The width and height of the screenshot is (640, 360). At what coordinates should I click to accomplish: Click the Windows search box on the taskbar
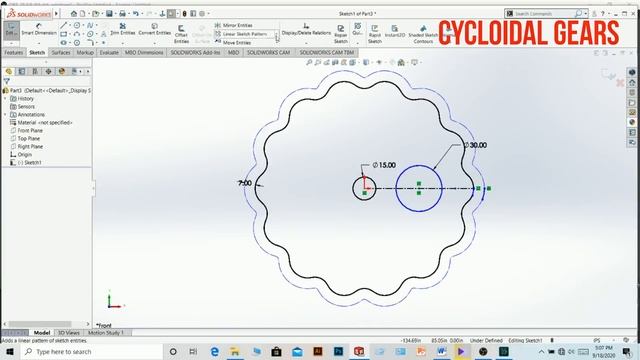(92, 351)
